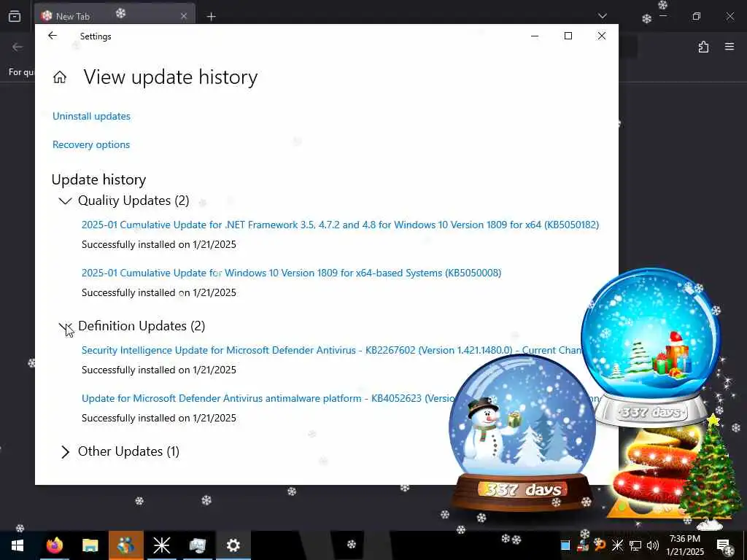Open the monitor icon app on taskbar
747x560 pixels.
[x=197, y=545]
